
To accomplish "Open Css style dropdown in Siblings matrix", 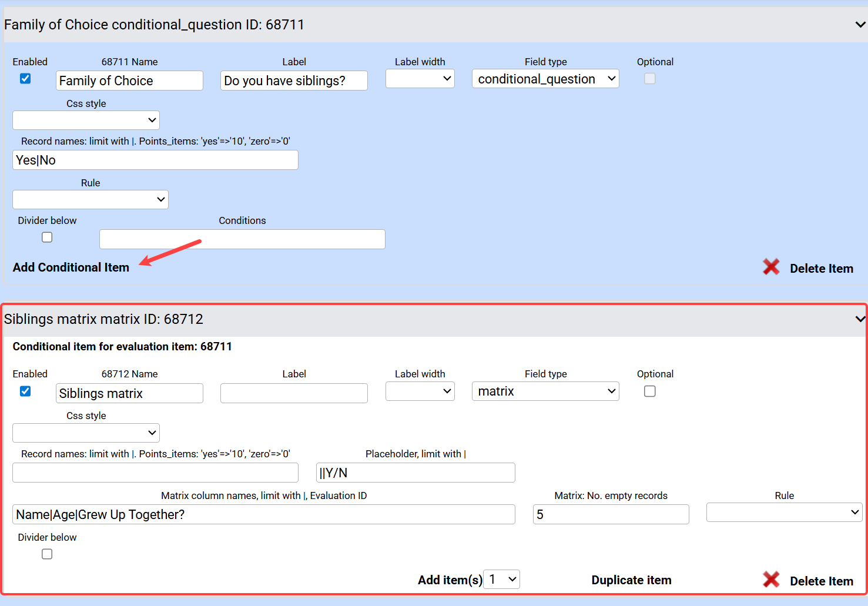I will pos(86,433).
